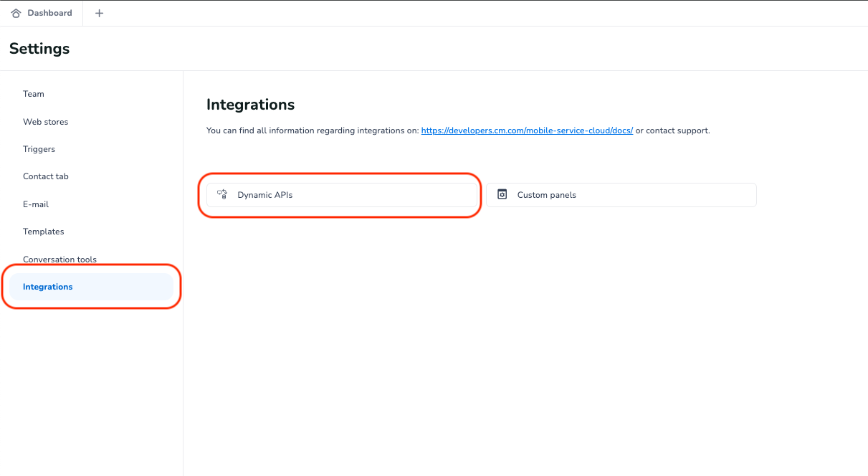
Task: Select E-mail in settings sidebar
Action: [36, 204]
